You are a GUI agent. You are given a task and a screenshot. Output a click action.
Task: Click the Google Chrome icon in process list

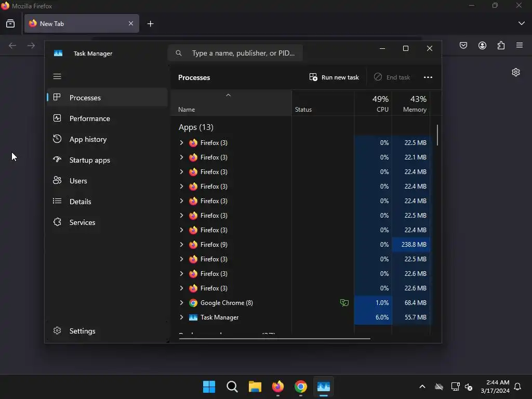point(193,303)
